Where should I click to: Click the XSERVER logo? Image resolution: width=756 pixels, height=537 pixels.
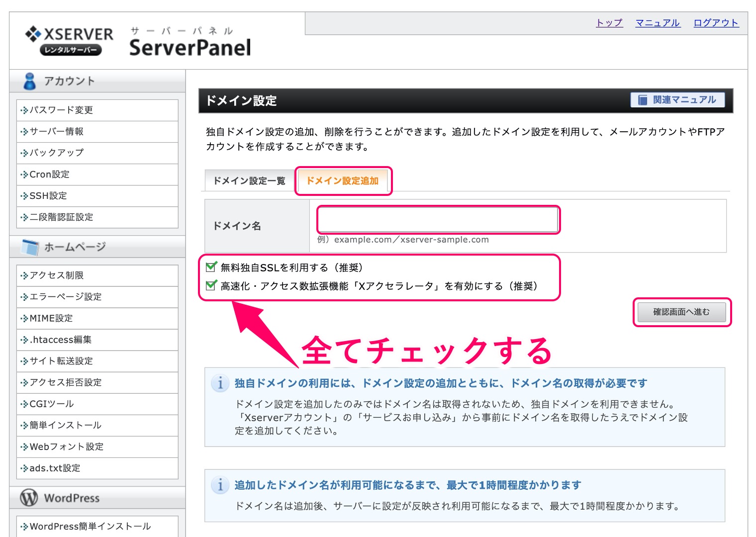69,40
